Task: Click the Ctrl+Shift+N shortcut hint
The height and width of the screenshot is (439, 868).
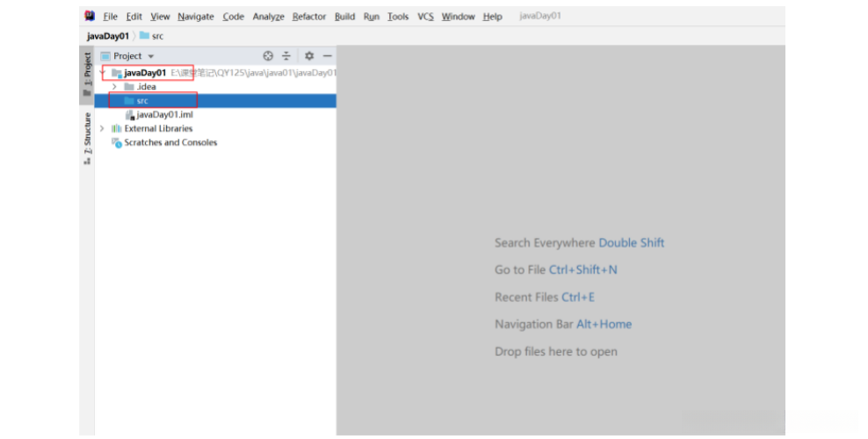Action: click(582, 270)
